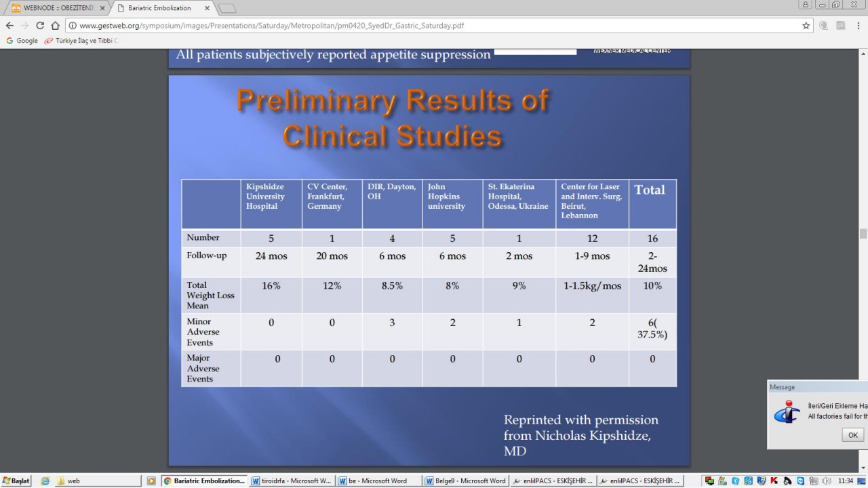Select the '24 mos' follow-up cell
Screen dimensions: 868x488
click(x=271, y=262)
